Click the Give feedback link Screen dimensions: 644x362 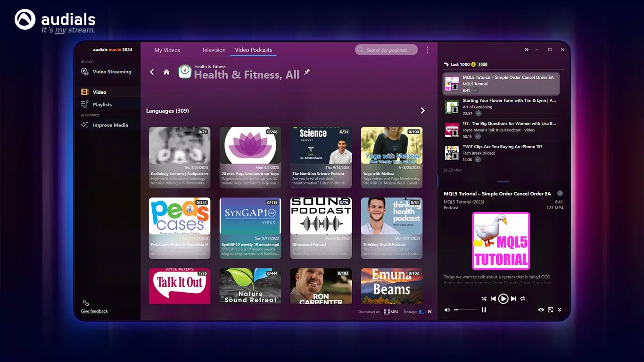[94, 311]
